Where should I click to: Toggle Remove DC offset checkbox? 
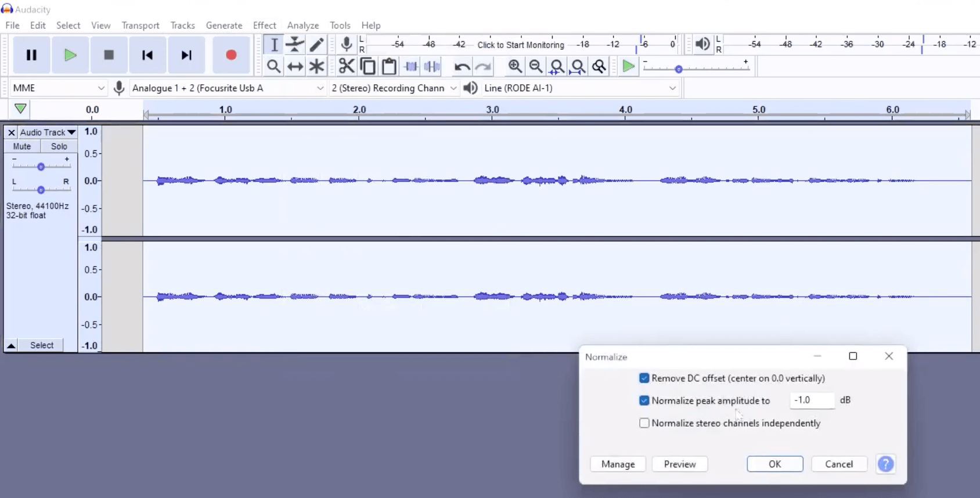644,378
